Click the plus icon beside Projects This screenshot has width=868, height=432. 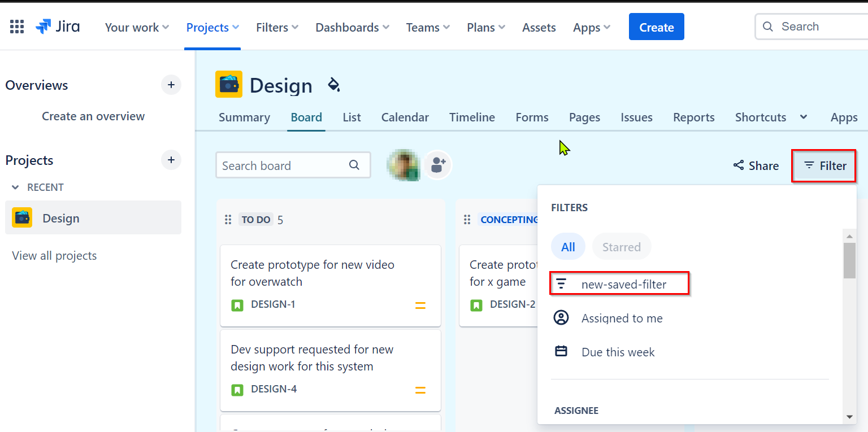point(171,160)
